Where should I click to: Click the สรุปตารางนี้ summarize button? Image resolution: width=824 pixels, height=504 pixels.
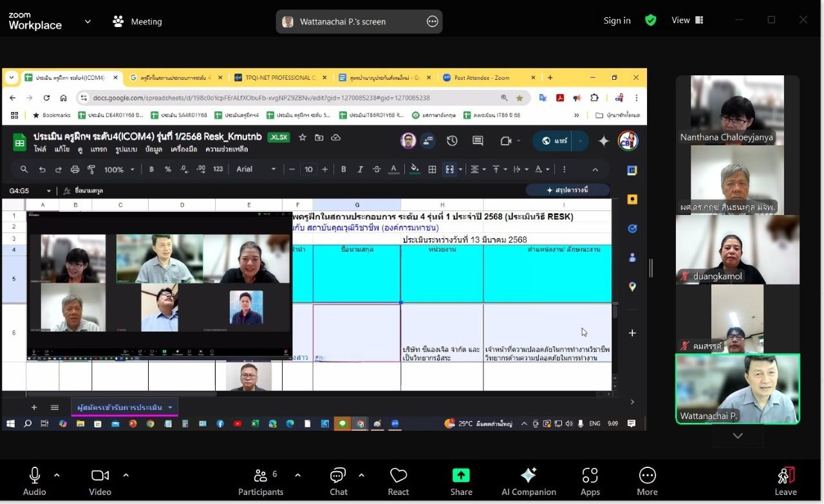click(x=567, y=190)
